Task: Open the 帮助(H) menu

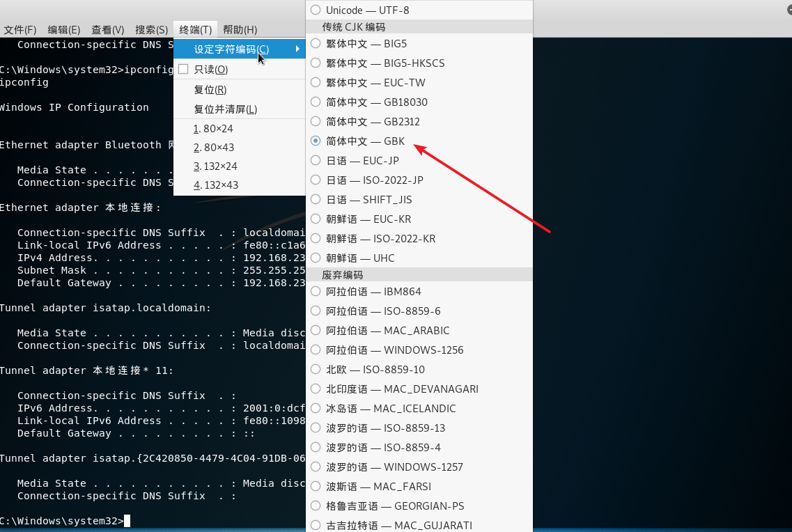Action: click(240, 30)
